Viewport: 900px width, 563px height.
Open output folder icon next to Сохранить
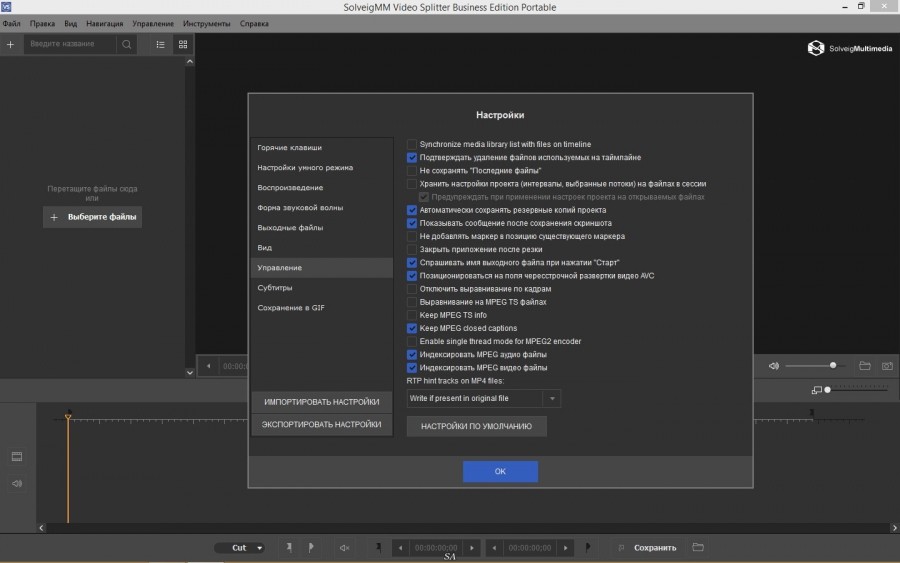pyautogui.click(x=698, y=547)
